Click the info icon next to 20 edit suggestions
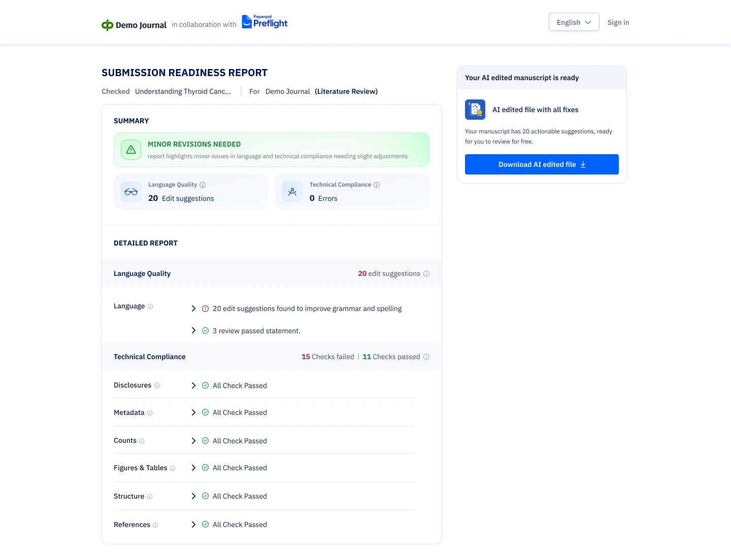This screenshot has height=560, width=731. coord(426,273)
